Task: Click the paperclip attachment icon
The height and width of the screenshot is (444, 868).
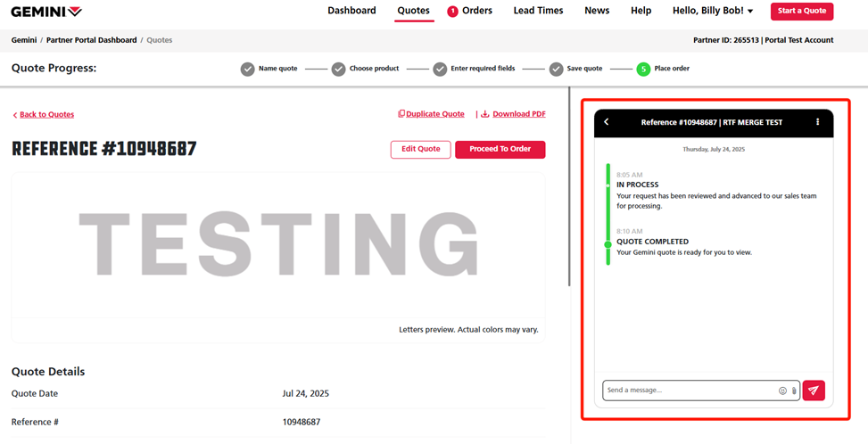Action: point(794,391)
